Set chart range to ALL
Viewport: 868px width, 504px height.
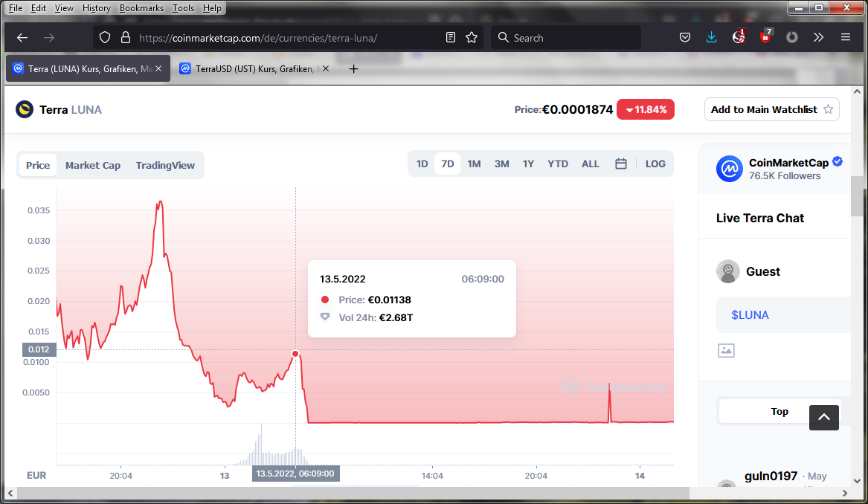590,164
